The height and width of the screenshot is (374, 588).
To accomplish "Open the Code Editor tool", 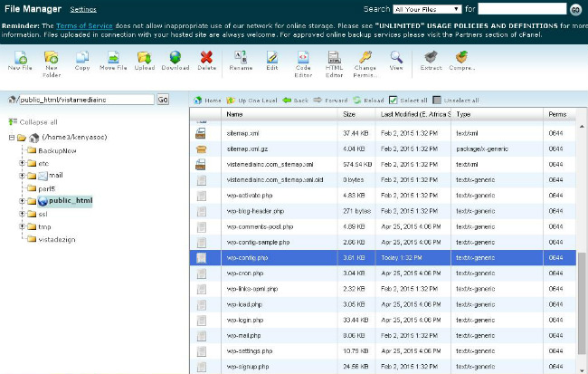I will [x=303, y=59].
